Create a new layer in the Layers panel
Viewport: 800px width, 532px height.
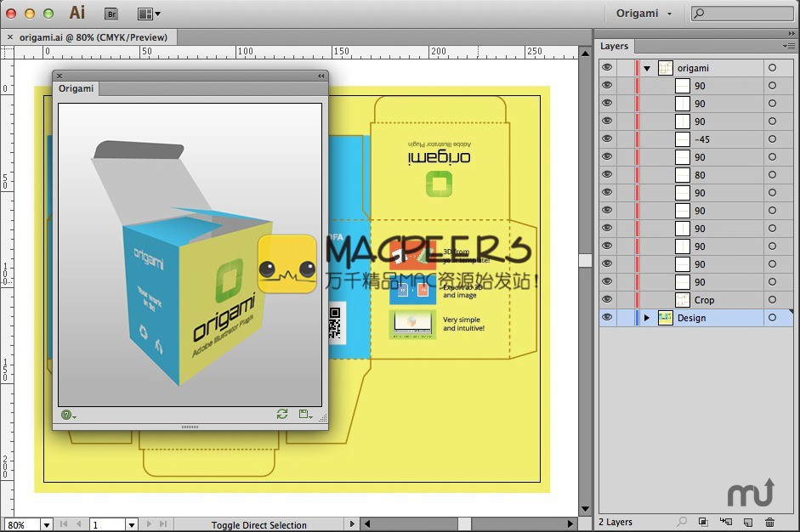748,522
